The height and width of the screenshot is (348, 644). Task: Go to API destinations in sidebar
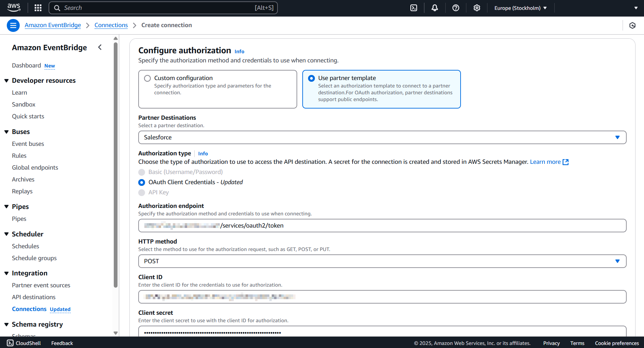coord(34,297)
